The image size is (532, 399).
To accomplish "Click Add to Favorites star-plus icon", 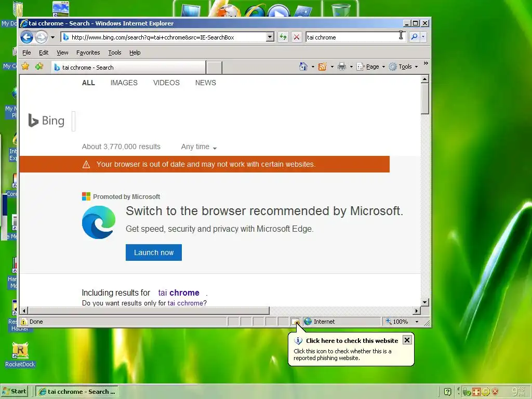I will [x=39, y=66].
